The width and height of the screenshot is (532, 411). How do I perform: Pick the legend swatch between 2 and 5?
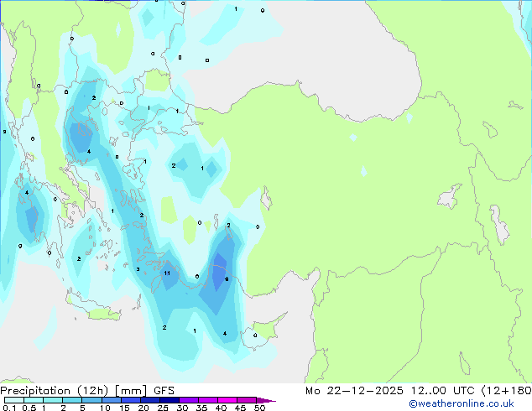coord(72,400)
